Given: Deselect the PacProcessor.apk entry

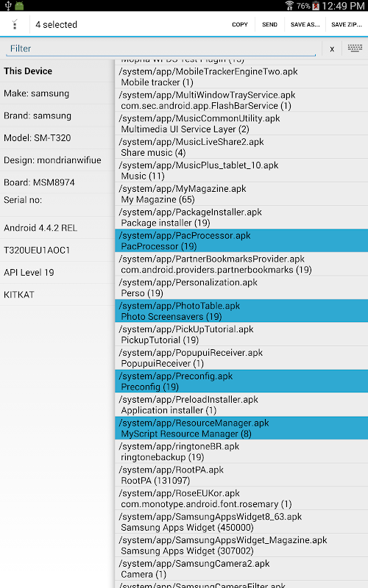Looking at the screenshot, I should pyautogui.click(x=241, y=241).
